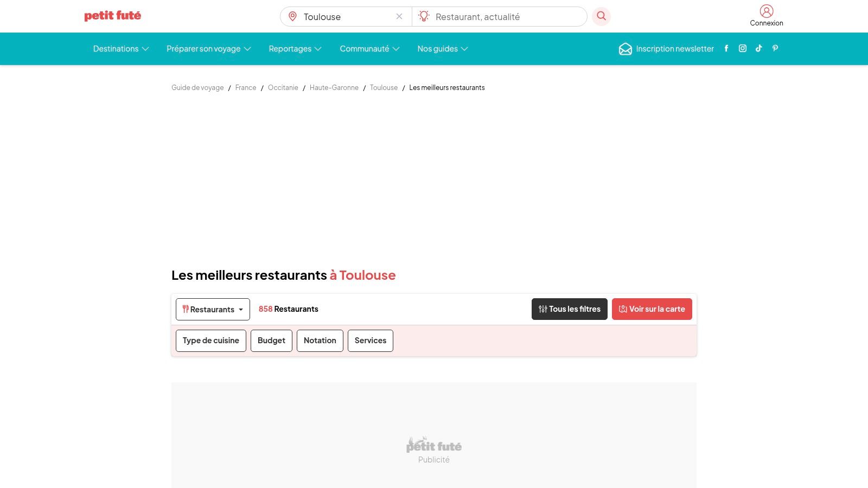Open the Type de cuisine filter

211,341
